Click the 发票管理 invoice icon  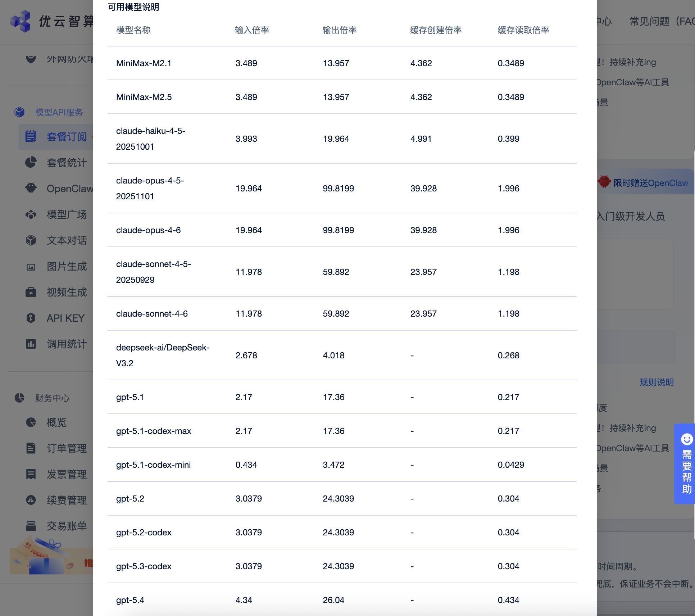click(x=31, y=474)
